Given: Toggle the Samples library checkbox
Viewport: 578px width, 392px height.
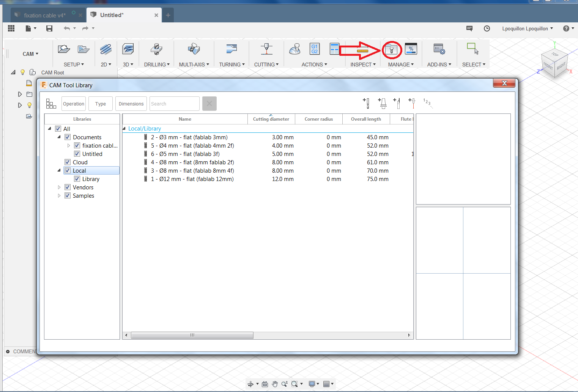Looking at the screenshot, I should pyautogui.click(x=68, y=196).
